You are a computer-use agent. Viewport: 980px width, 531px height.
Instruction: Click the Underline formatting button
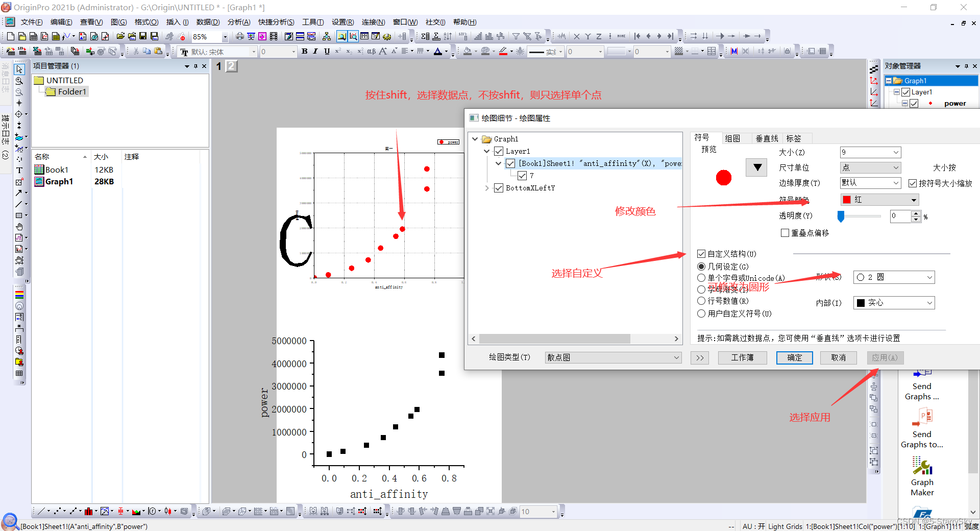[x=327, y=51]
